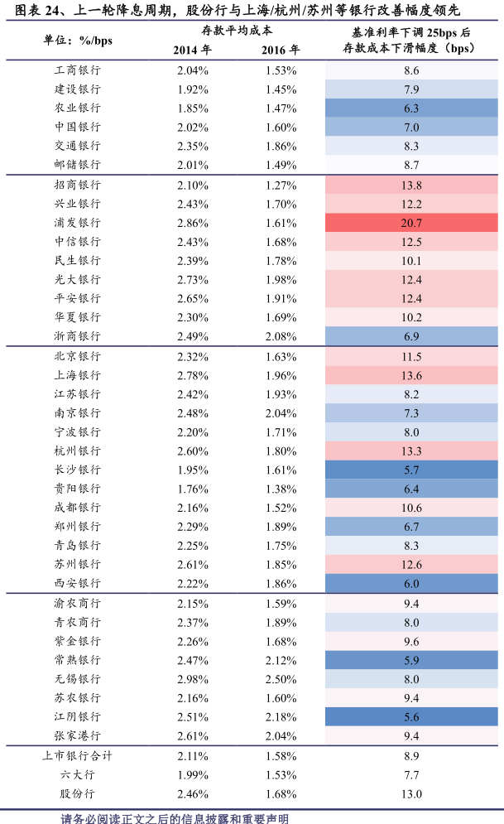504x824 pixels.
Task: Select the dark blue 5.6 cell
Action: [x=411, y=716]
